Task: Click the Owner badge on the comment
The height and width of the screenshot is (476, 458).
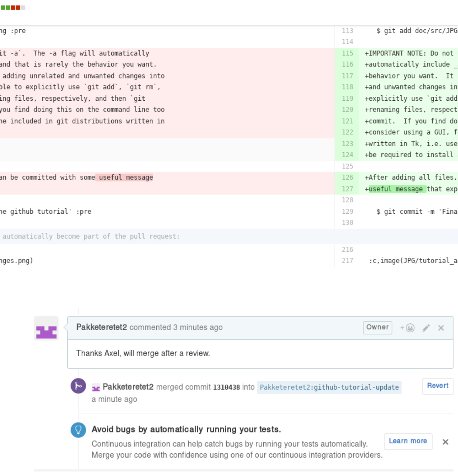Action: 377,328
